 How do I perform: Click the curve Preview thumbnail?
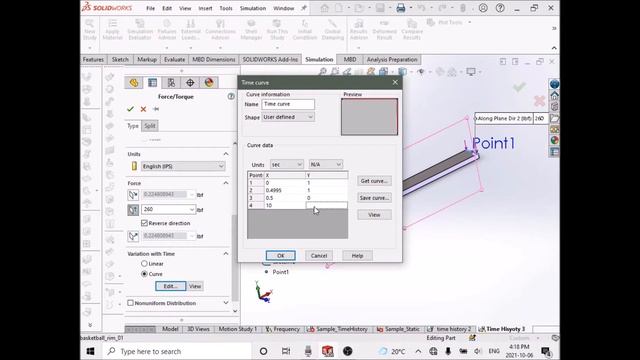coord(369,117)
